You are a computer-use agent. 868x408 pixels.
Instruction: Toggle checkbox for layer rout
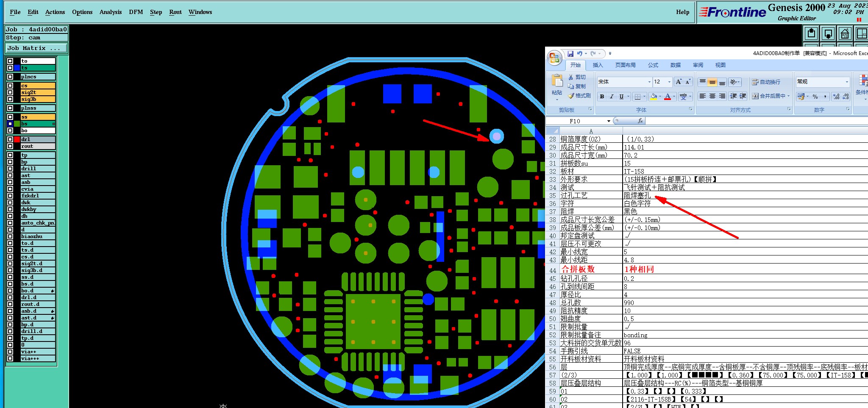click(10, 146)
